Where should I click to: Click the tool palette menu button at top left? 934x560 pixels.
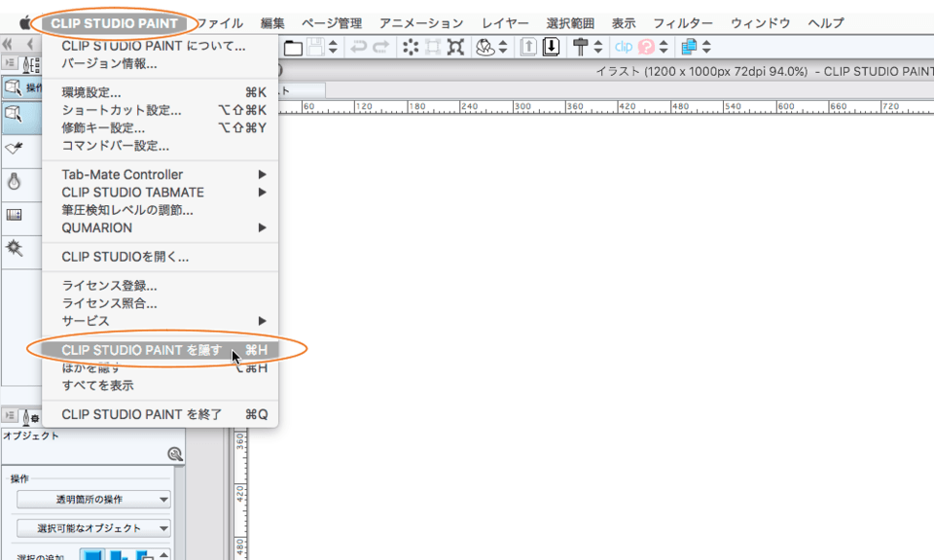(x=10, y=64)
